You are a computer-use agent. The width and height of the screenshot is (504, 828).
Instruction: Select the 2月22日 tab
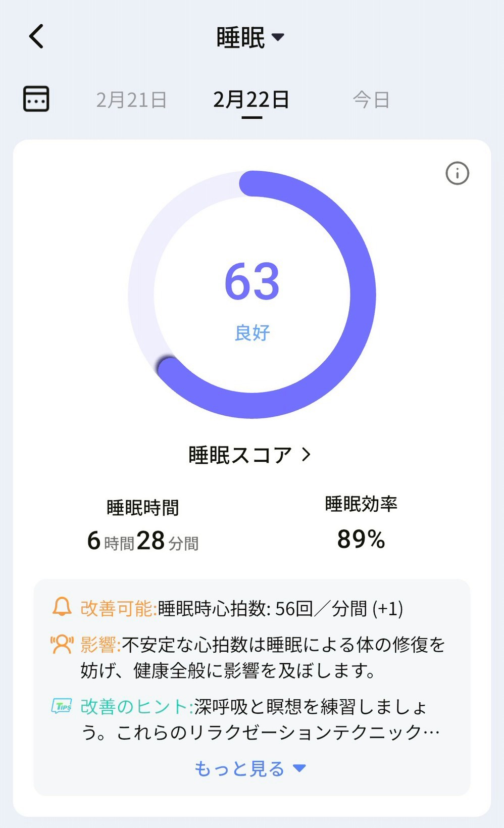[x=251, y=100]
